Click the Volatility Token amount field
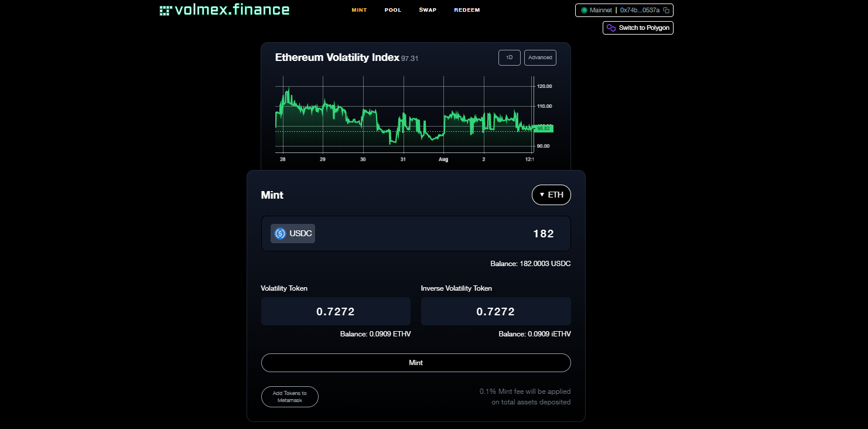This screenshot has height=429, width=868. (x=336, y=311)
